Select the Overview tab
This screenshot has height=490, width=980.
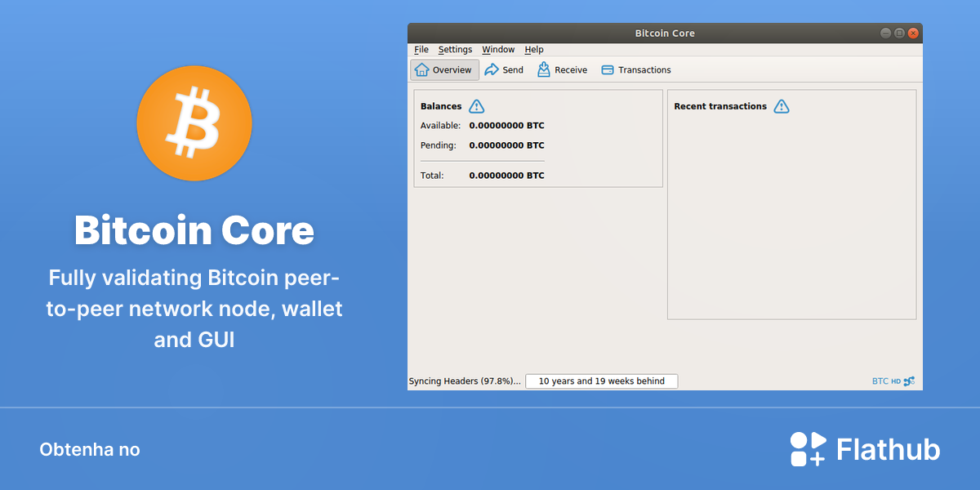pos(444,69)
